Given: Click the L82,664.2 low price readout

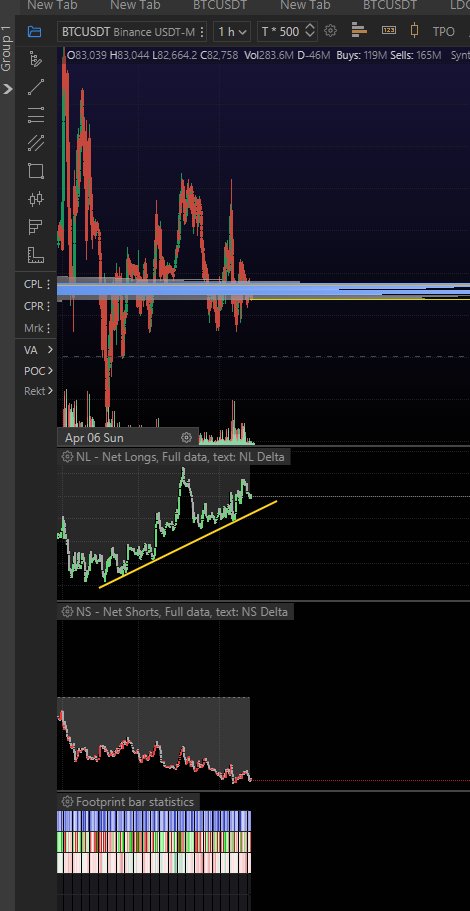Looking at the screenshot, I should pyautogui.click(x=173, y=56).
